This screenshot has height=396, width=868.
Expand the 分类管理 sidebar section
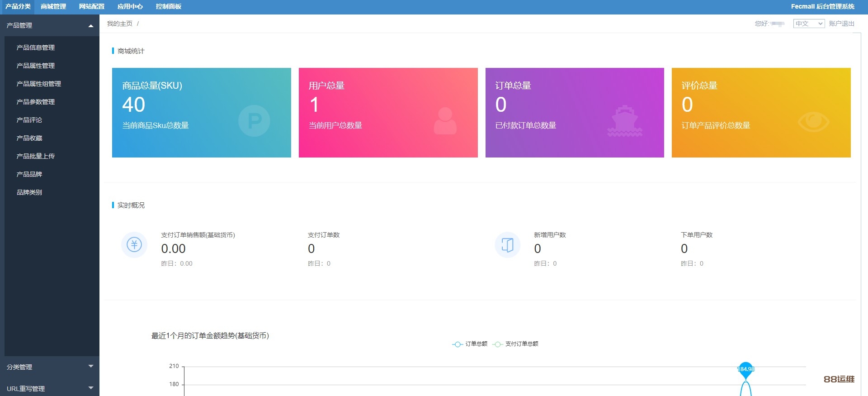pos(50,367)
